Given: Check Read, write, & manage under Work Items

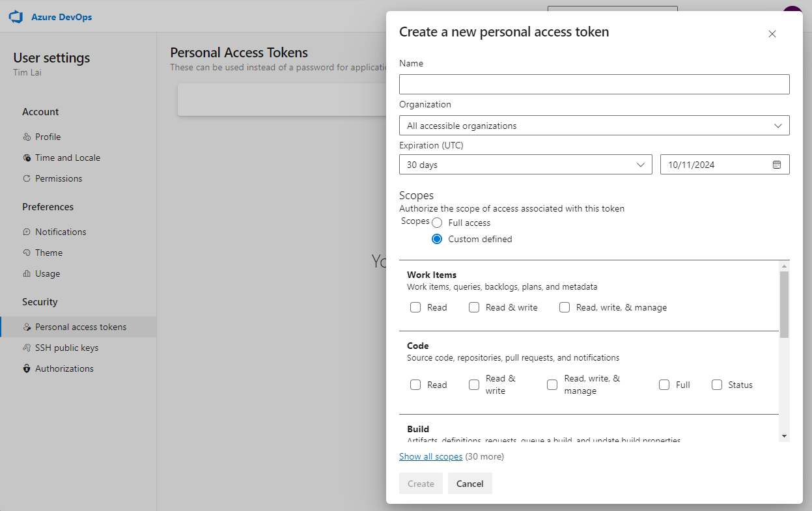Looking at the screenshot, I should click(x=565, y=307).
